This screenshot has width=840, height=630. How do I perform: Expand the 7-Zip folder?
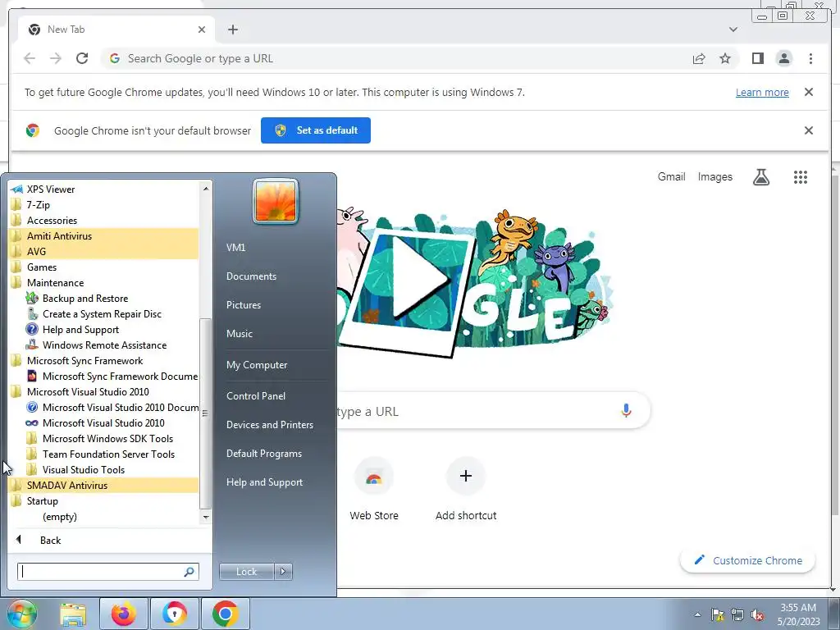[x=104, y=204]
